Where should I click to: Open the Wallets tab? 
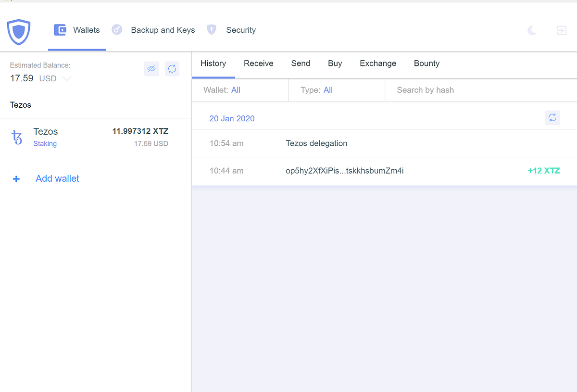point(77,30)
